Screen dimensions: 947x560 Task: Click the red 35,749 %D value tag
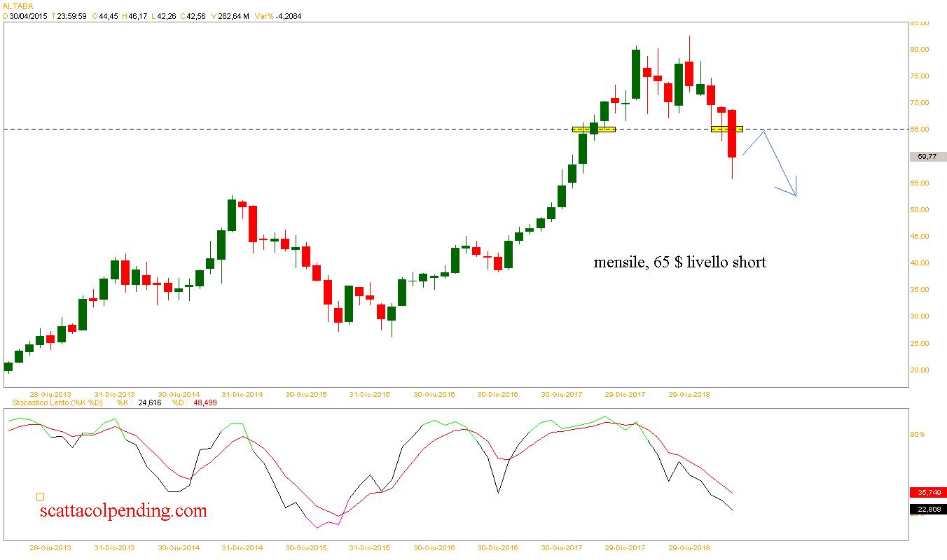(x=927, y=492)
